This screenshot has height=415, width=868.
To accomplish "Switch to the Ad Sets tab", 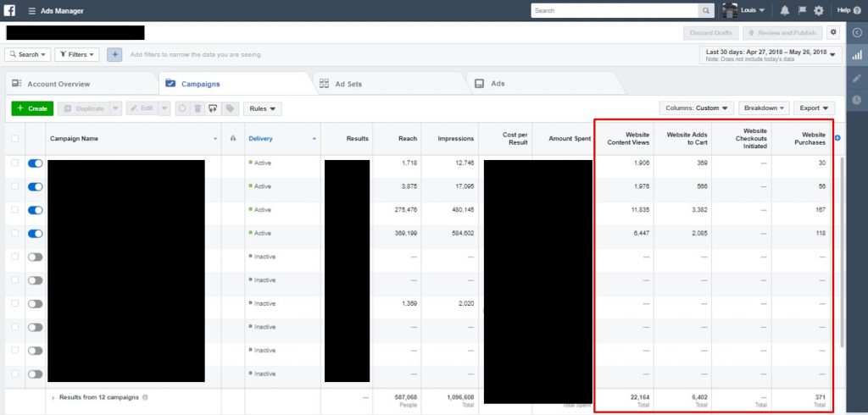I will tap(388, 84).
